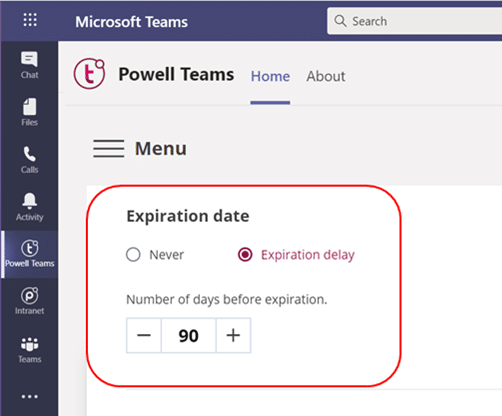The width and height of the screenshot is (502, 416).
Task: Show more apps via ellipsis icon
Action: click(29, 397)
